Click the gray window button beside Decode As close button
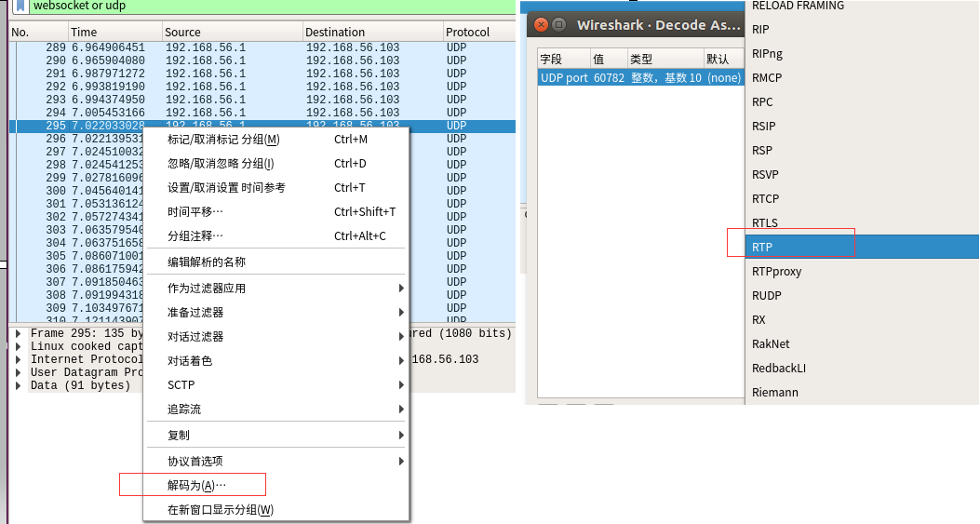Screen dimensions: 980x524 tap(559, 25)
